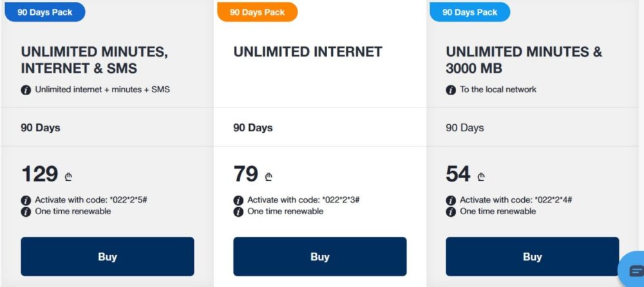Buy the Unlimited Minutes, Internet & SMS pack
This screenshot has width=644, height=287.
[108, 257]
